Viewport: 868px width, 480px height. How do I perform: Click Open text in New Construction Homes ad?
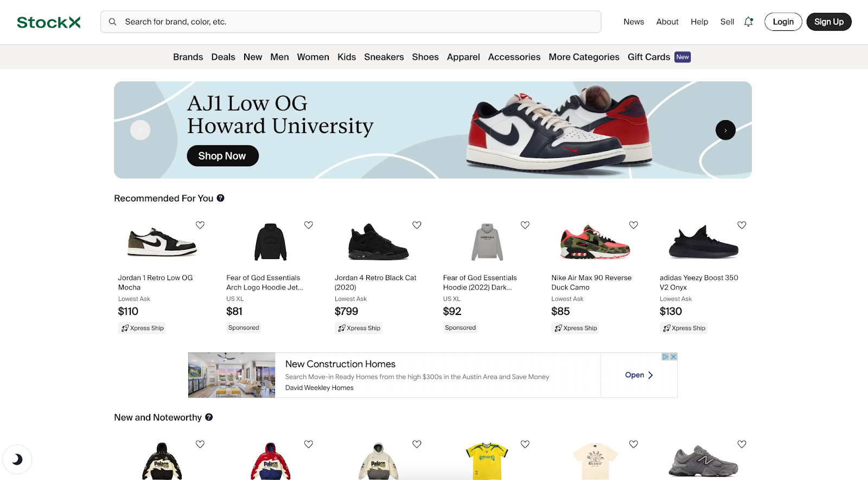click(x=634, y=375)
